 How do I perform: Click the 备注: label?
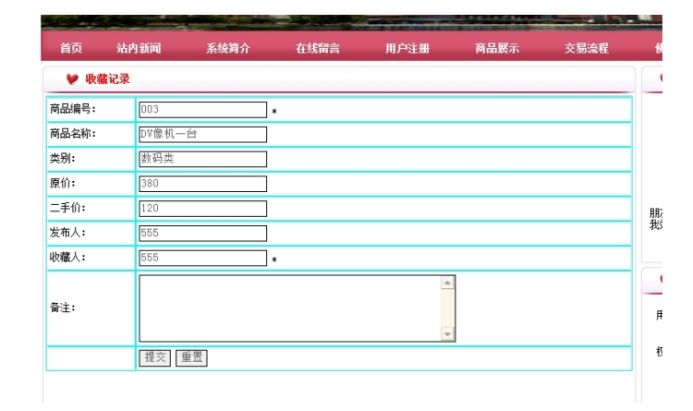62,308
